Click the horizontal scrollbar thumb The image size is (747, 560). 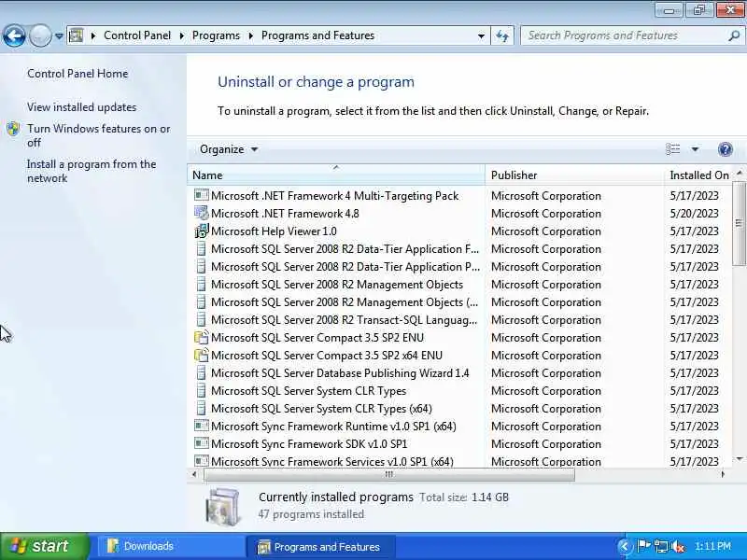pyautogui.click(x=389, y=474)
